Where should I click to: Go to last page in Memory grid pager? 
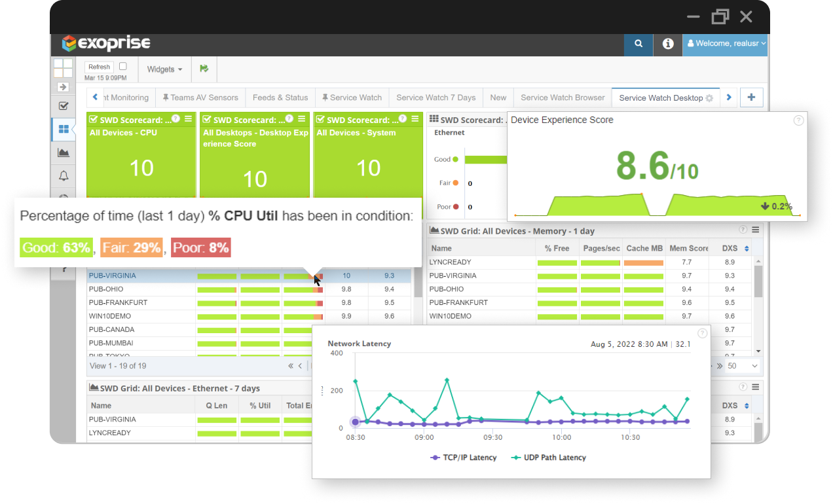[720, 366]
